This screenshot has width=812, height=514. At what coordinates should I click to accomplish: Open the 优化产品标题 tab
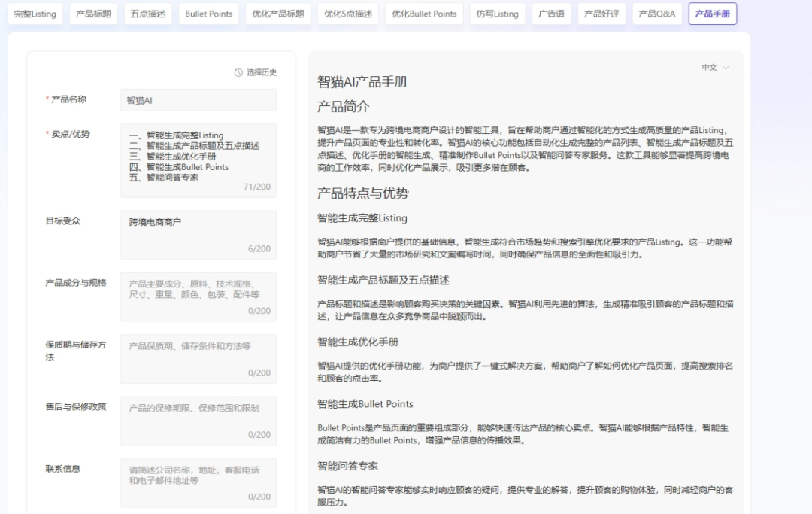point(277,13)
